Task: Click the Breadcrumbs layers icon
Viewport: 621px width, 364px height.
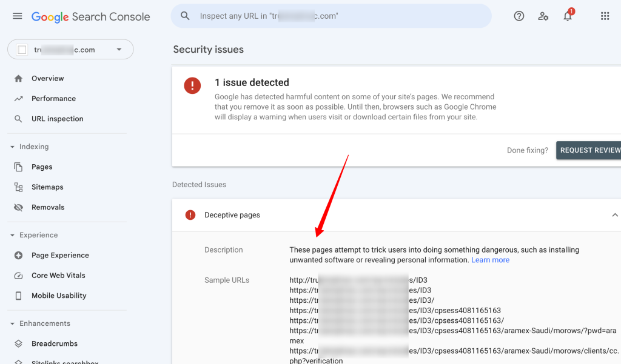Action: 18,343
